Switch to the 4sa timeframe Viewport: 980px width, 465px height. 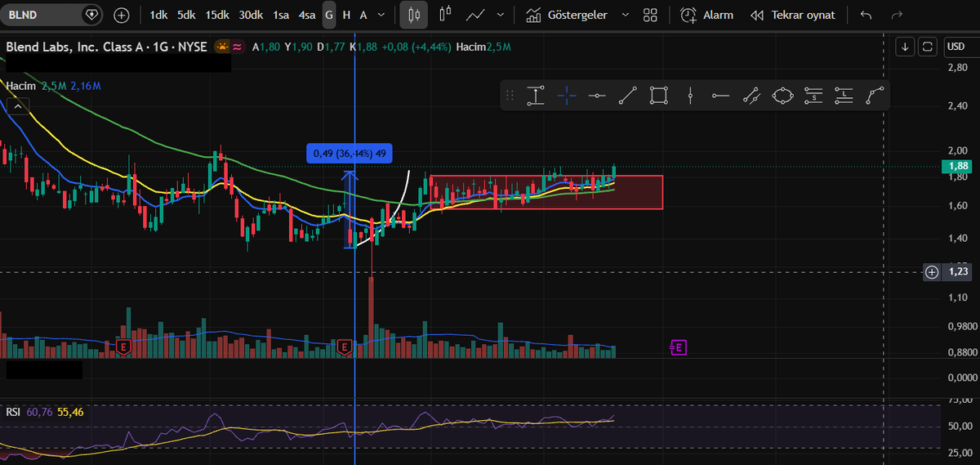(307, 15)
